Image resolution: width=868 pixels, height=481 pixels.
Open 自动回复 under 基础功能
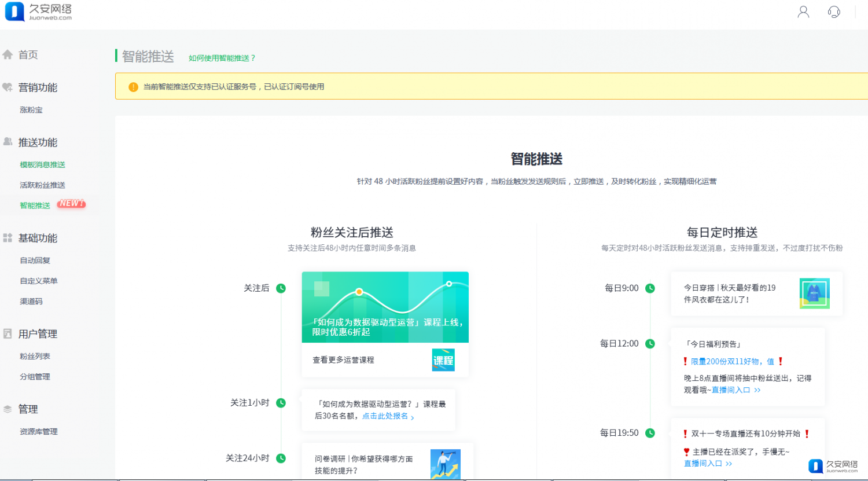(35, 260)
